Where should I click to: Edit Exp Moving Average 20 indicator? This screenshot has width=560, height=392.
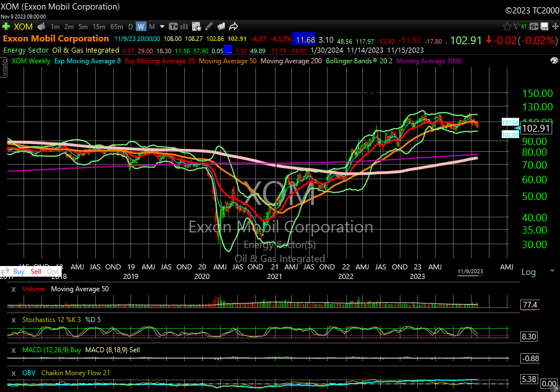tap(160, 61)
